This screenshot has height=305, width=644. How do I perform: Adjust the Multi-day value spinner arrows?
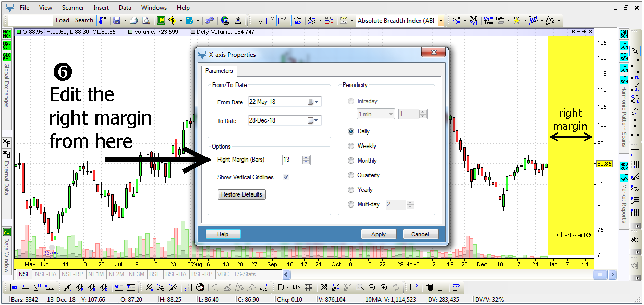click(410, 205)
